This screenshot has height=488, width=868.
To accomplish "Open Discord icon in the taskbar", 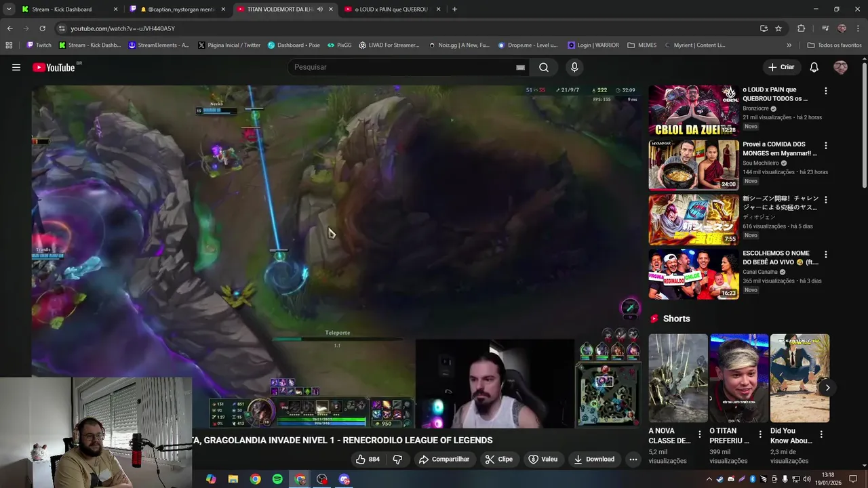I will (344, 479).
